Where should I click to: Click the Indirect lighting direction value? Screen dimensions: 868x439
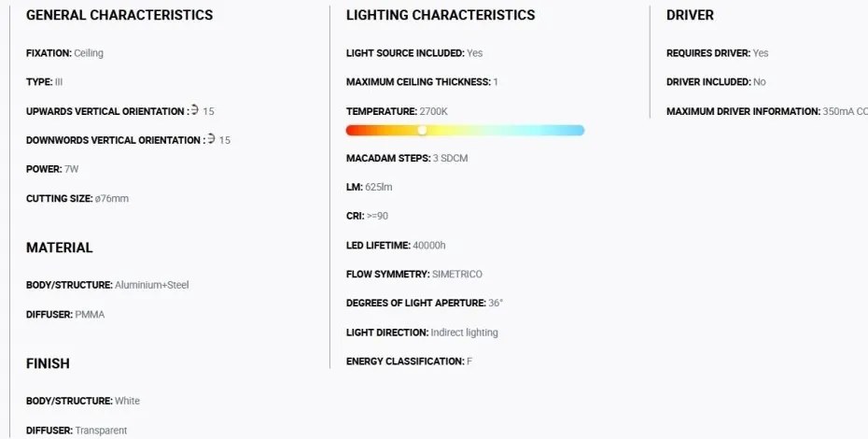coord(465,333)
